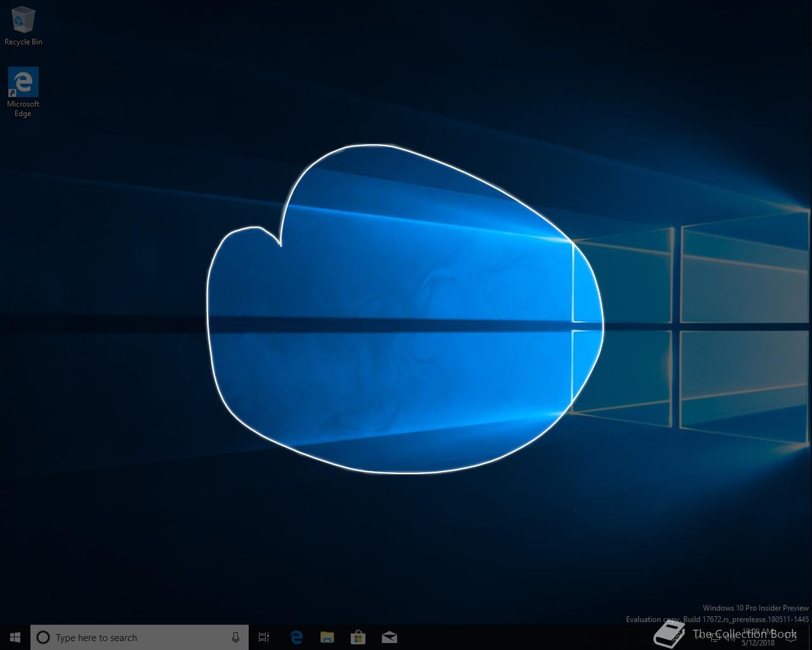
Task: Select the Microsoft Edge desktop shortcut
Action: 23,93
